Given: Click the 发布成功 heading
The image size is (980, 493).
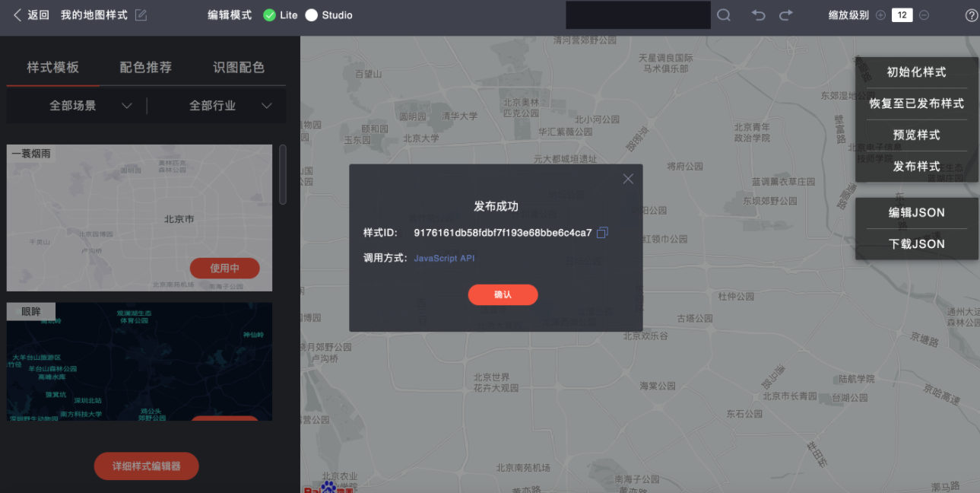Looking at the screenshot, I should [x=496, y=206].
